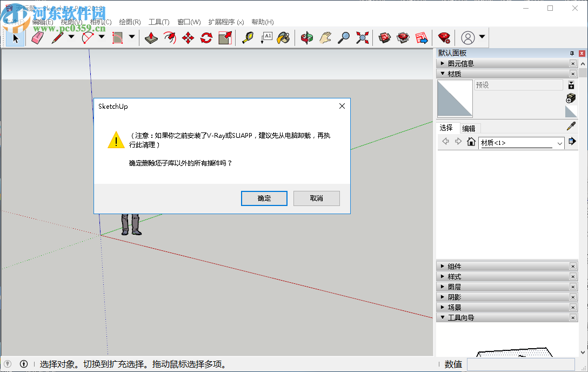
Task: Select the Offset tool
Action: (x=170, y=38)
